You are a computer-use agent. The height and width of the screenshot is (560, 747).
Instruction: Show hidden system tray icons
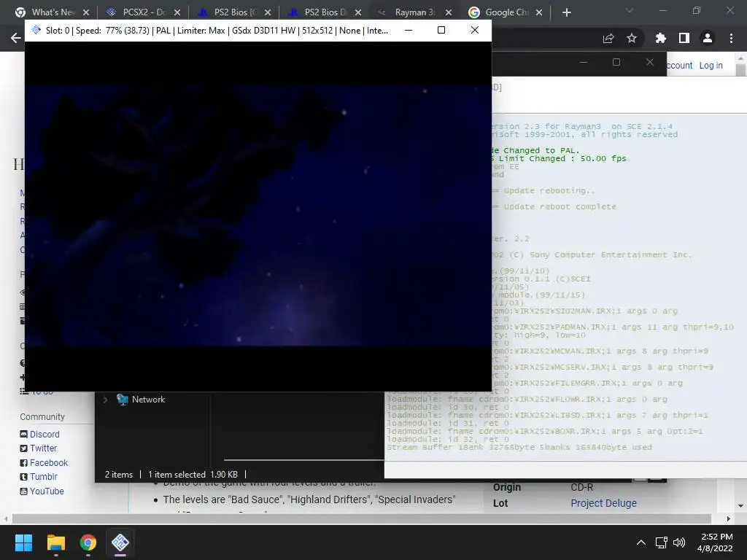coord(641,542)
